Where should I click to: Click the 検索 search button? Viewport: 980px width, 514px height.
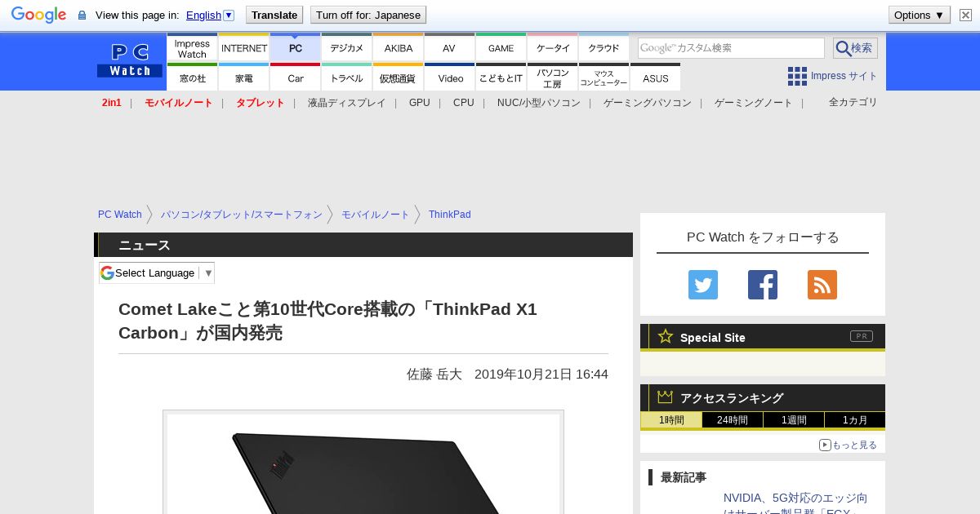click(855, 48)
